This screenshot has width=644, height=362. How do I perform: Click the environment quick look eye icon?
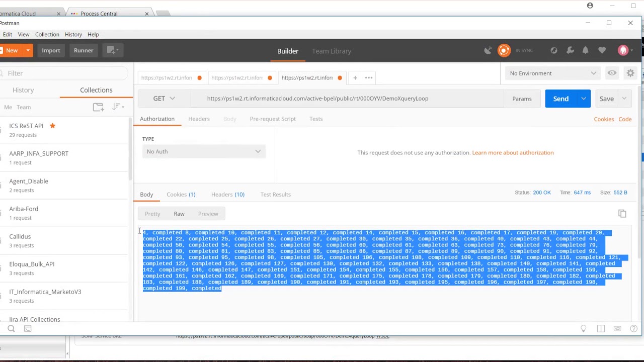[612, 73]
